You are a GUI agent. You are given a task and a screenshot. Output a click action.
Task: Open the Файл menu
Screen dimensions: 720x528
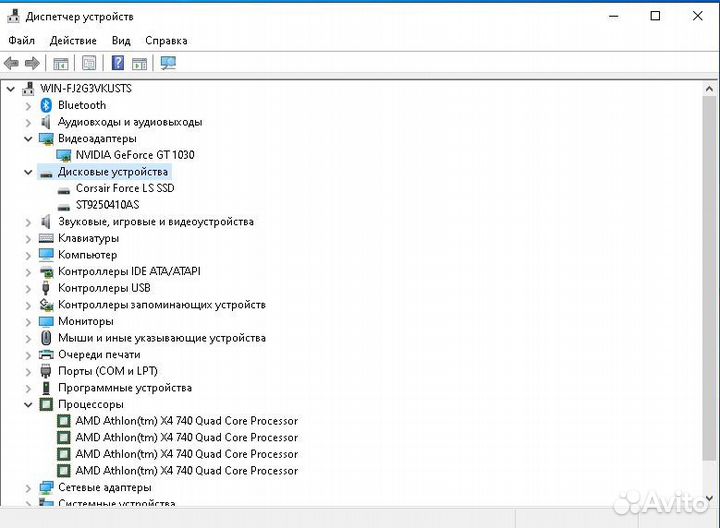pyautogui.click(x=22, y=40)
